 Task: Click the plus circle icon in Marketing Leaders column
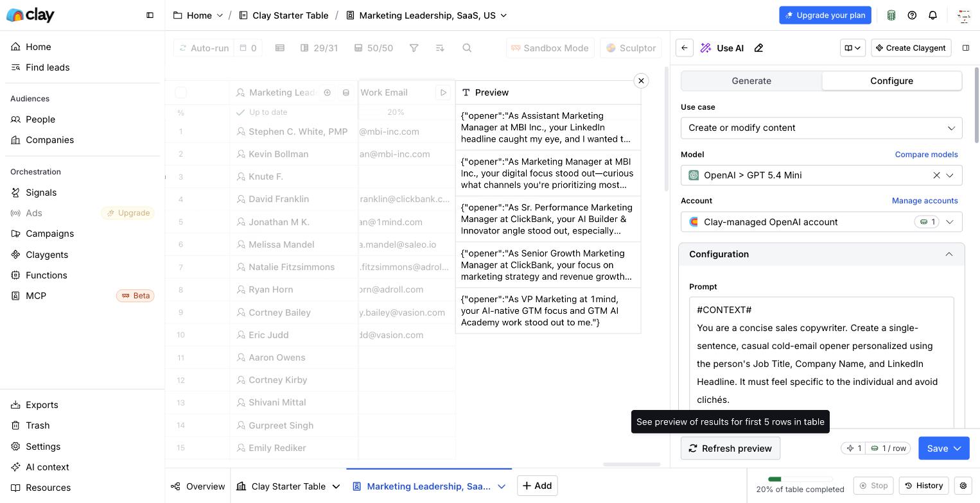point(327,92)
